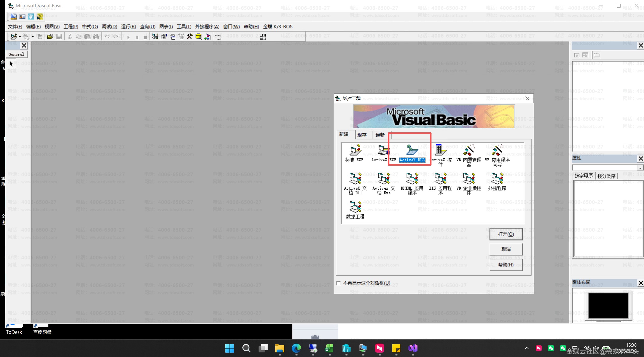Choose the ActiveX DLL project icon

click(412, 153)
